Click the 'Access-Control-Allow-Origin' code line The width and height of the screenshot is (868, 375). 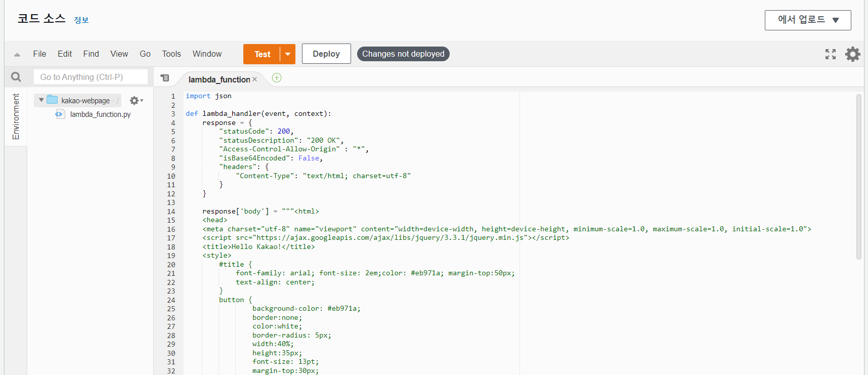point(294,149)
